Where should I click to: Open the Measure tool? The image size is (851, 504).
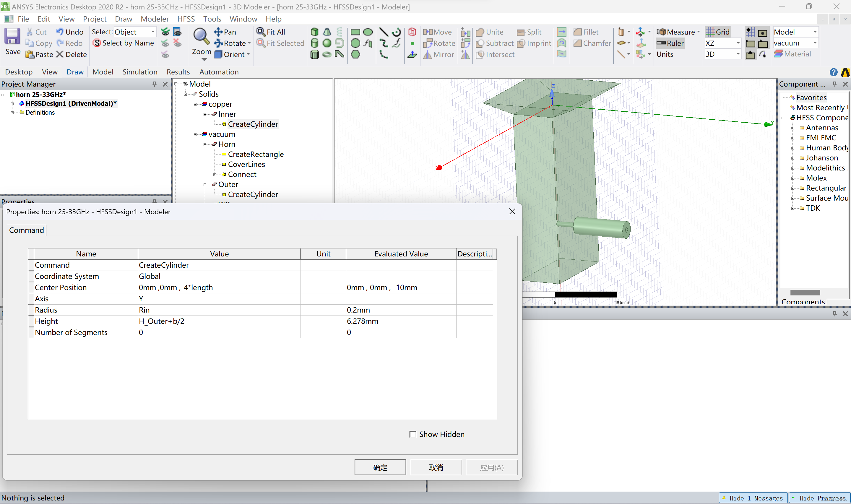pyautogui.click(x=678, y=32)
